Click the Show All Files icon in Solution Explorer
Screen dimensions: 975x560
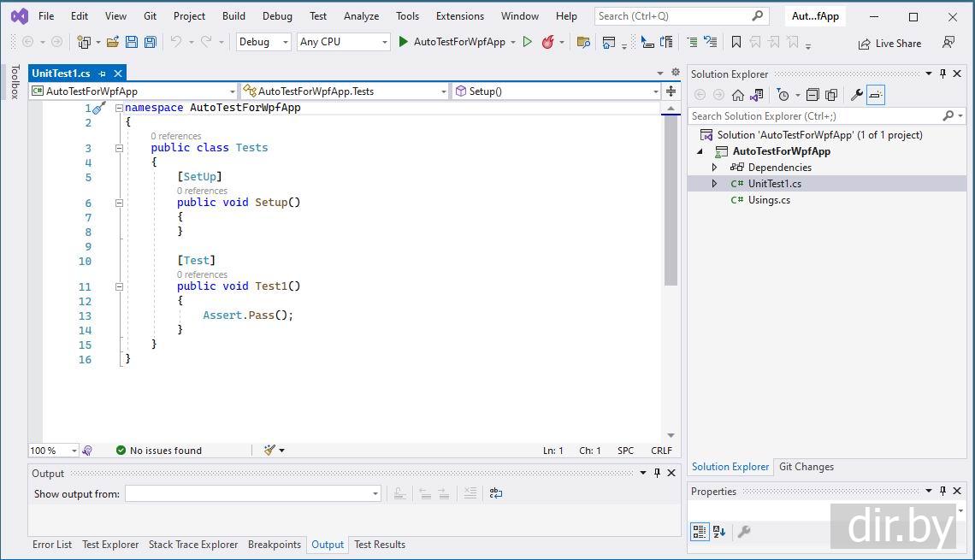[830, 95]
